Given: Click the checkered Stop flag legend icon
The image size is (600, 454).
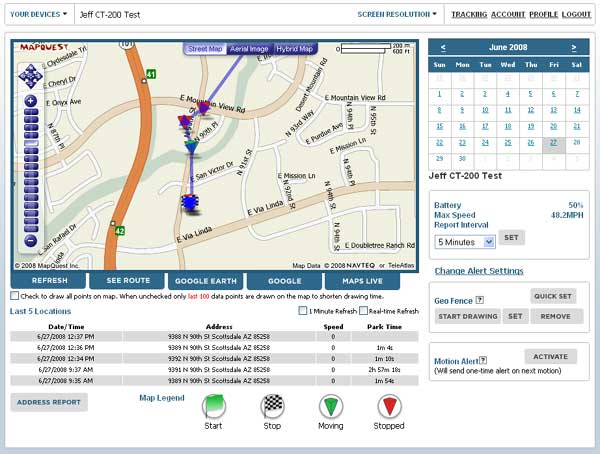Looking at the screenshot, I should coord(272,407).
